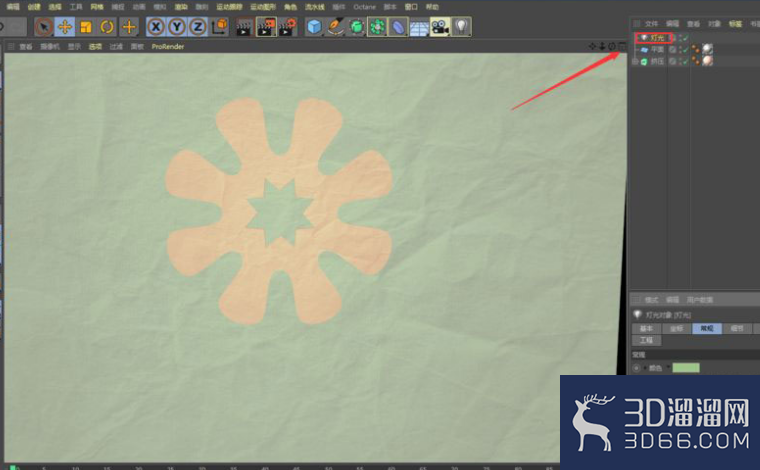Activate the Move tool
760x470 pixels.
(64, 27)
